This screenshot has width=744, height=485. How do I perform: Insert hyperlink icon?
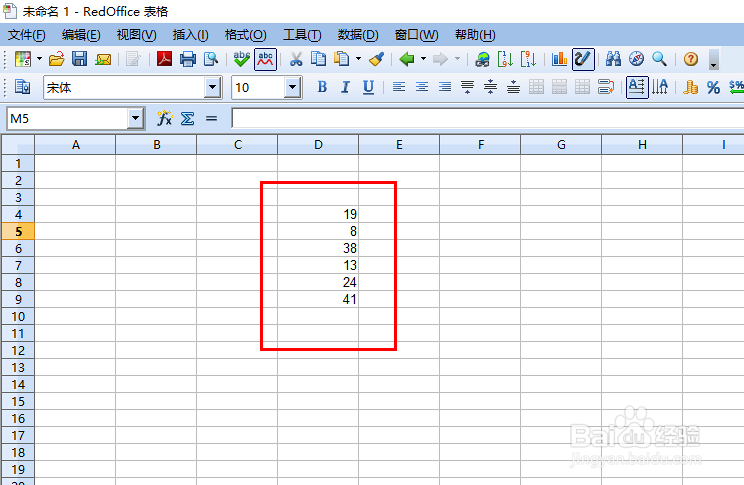483,59
